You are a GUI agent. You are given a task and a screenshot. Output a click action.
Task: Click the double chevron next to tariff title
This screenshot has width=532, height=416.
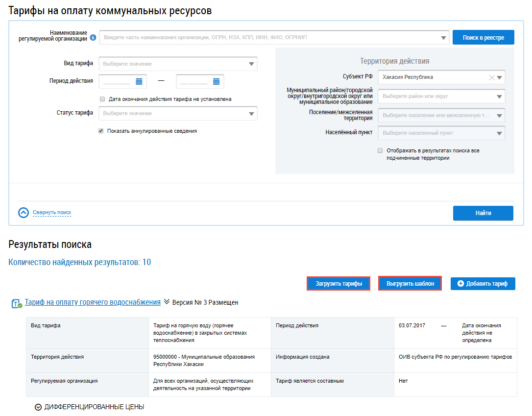167,301
